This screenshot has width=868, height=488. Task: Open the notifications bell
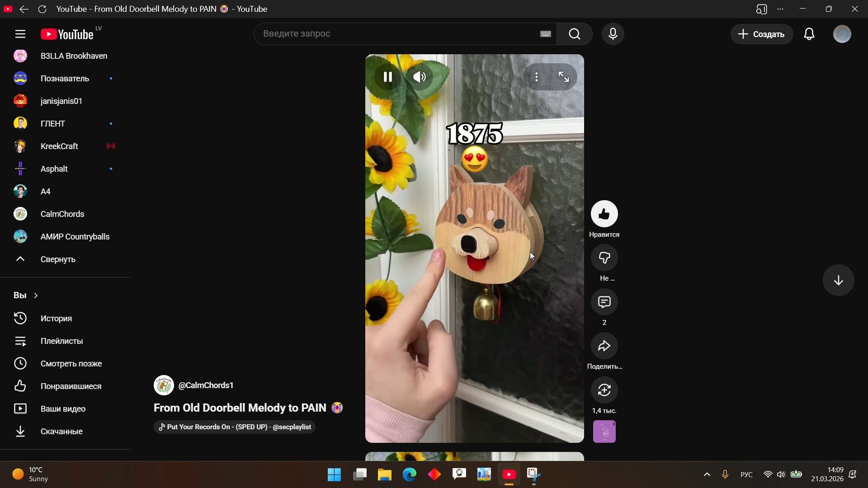point(809,34)
